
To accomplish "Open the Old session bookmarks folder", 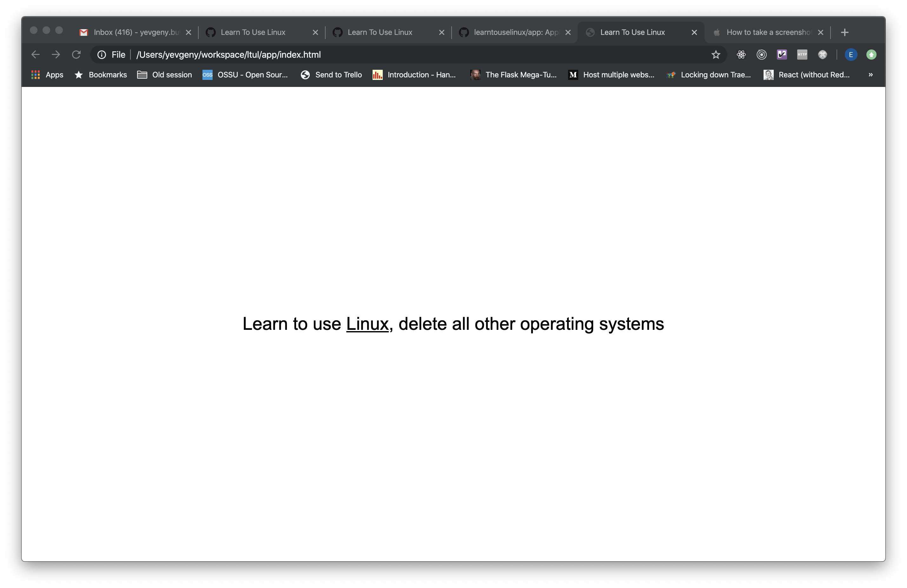I will 165,75.
